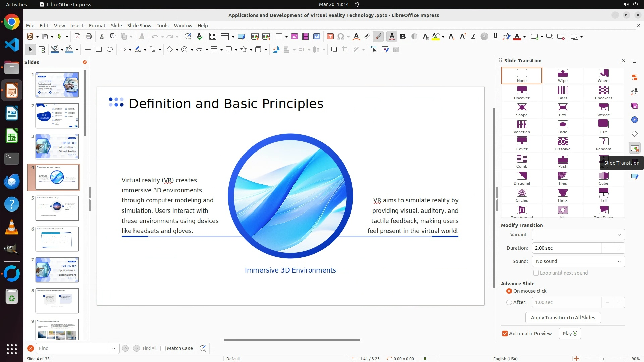Select the Wipe transition effect
Image resolution: width=644 pixels, height=362 pixels.
[x=562, y=75]
